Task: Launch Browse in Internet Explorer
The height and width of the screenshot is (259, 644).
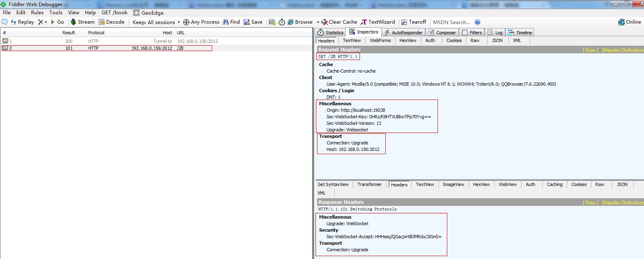Action: (x=300, y=22)
